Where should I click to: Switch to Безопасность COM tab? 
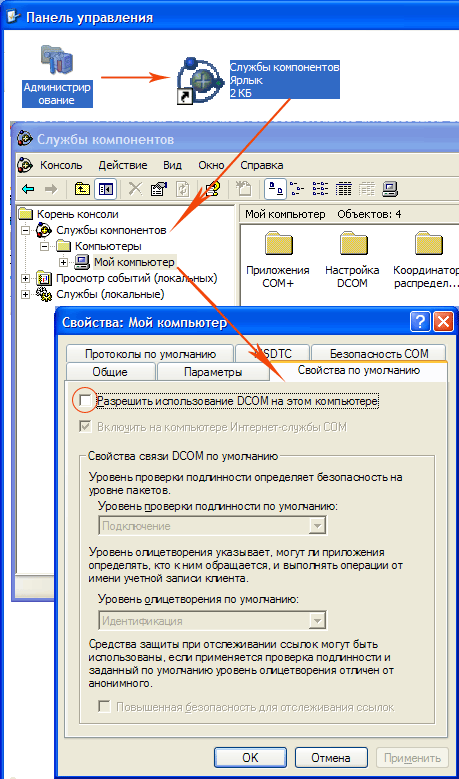(x=379, y=354)
